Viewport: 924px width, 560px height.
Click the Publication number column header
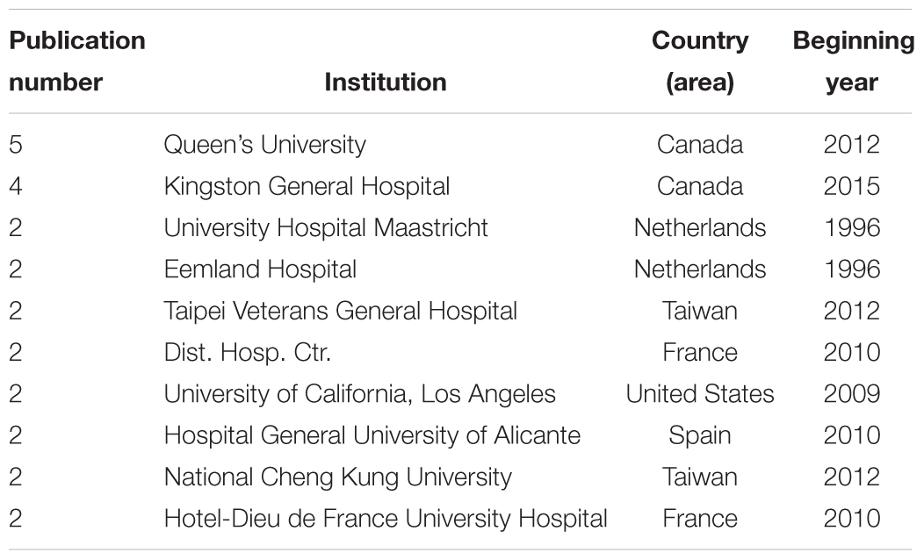click(x=77, y=61)
